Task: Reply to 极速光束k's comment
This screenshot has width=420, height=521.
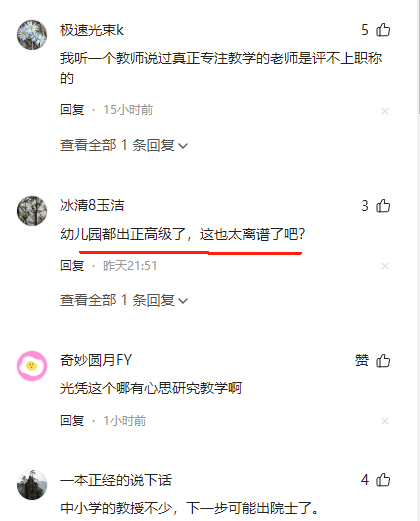Action: 72,110
